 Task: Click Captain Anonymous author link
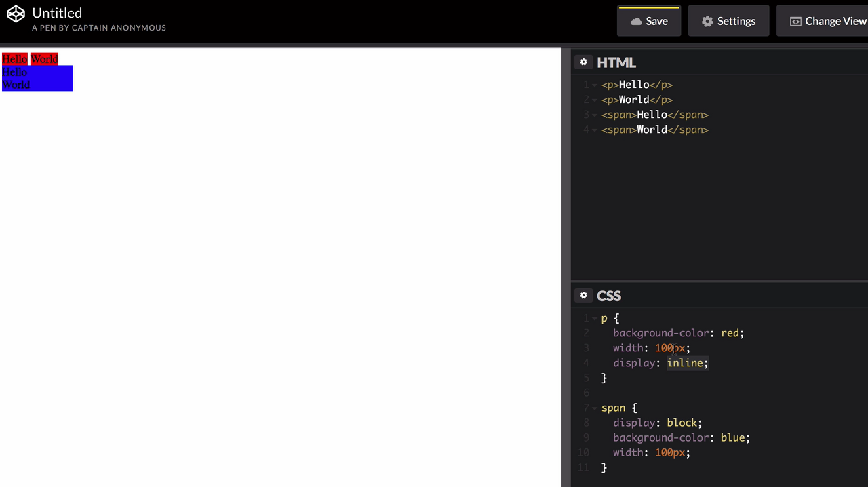tap(119, 28)
